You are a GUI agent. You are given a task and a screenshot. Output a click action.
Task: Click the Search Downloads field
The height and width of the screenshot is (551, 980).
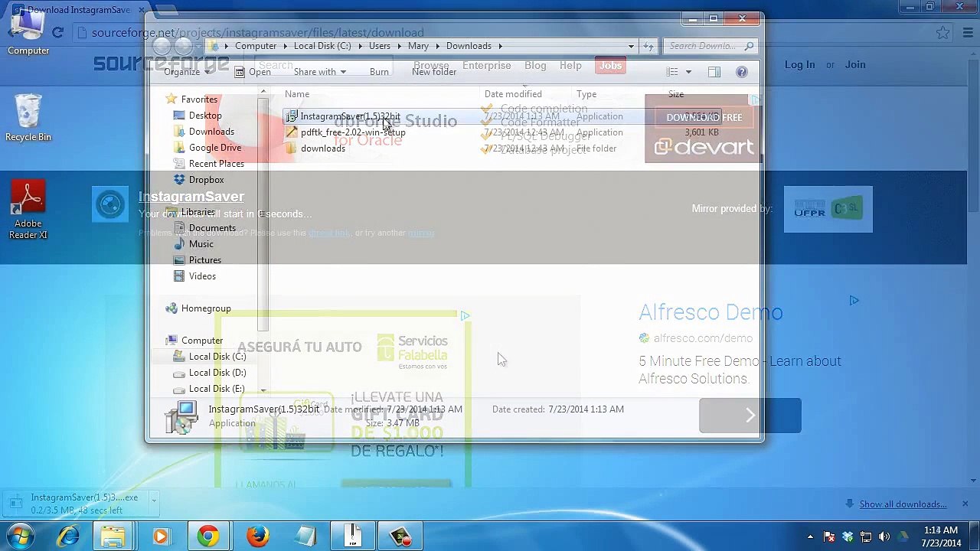click(710, 46)
